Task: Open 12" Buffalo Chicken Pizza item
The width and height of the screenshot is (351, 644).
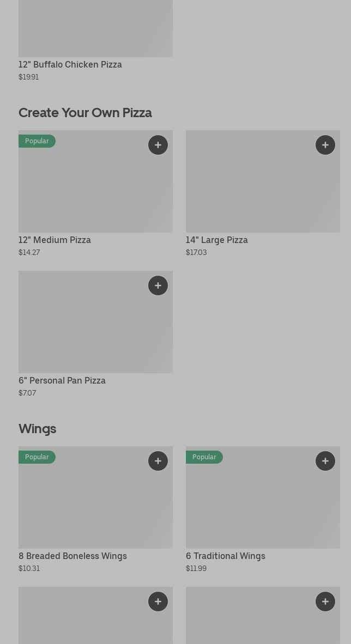Action: point(70,64)
